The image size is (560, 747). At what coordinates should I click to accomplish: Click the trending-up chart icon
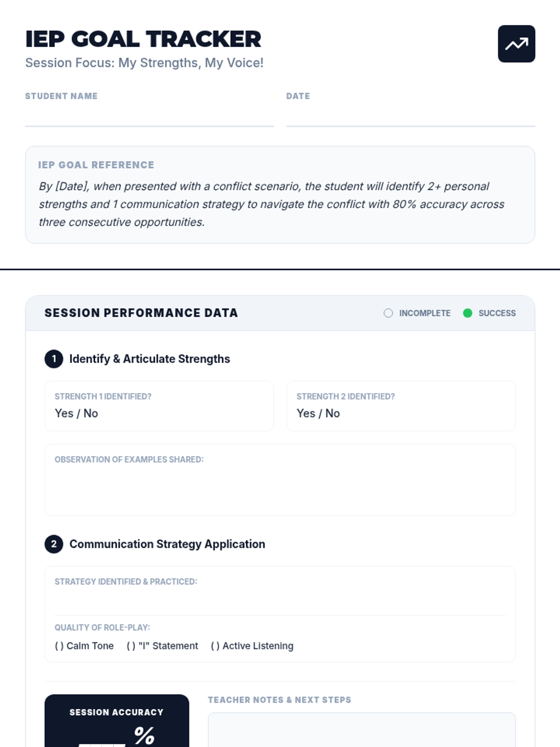516,44
